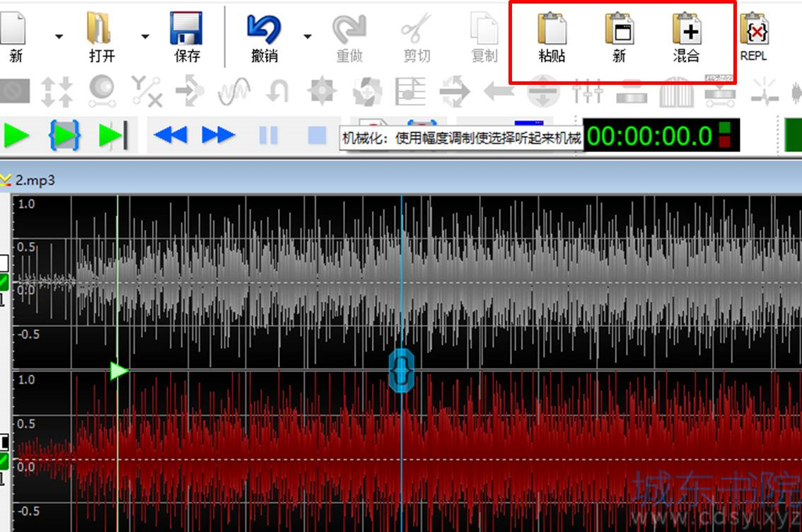
Task: Click the Doppler sphere effect icon
Action: tap(102, 91)
